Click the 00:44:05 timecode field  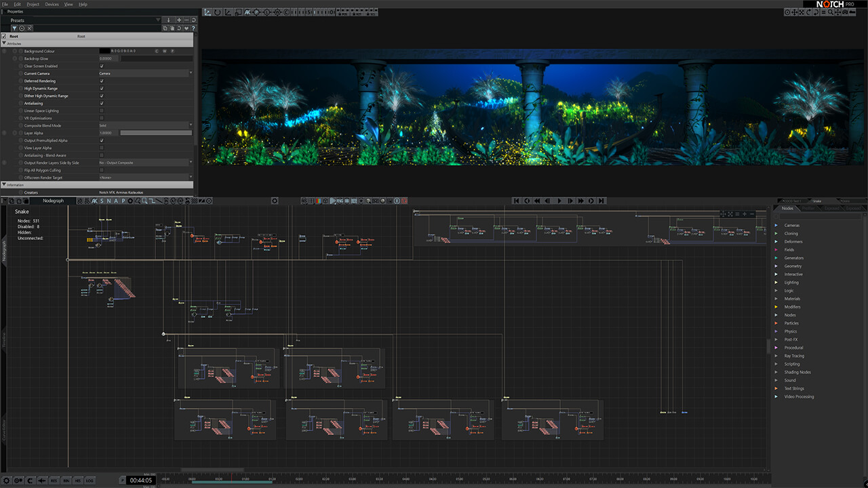(x=141, y=481)
